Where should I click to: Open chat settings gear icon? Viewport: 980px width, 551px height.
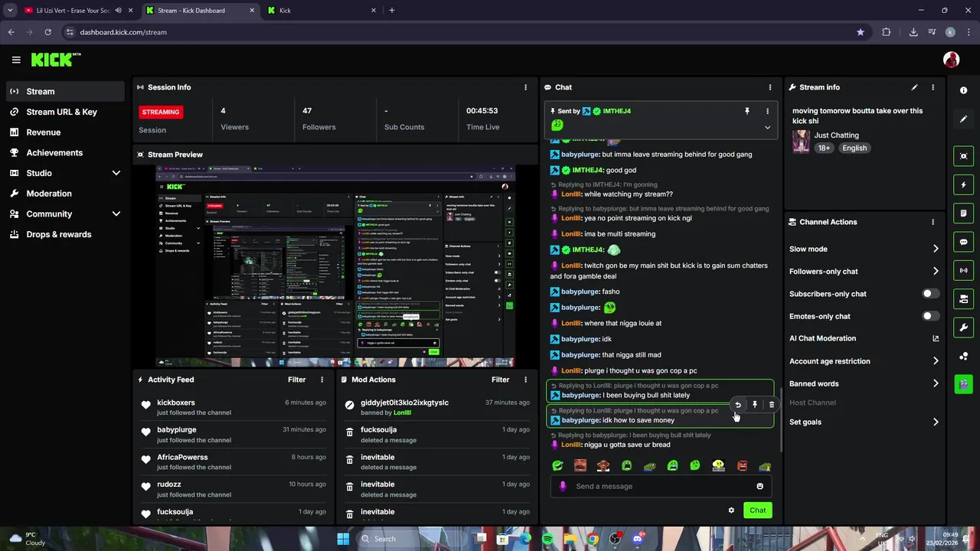coord(731,510)
